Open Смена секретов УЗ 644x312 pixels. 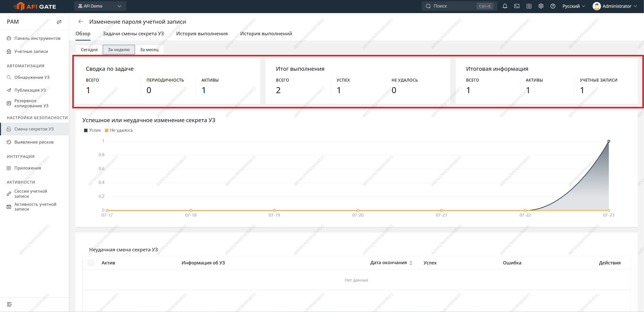pos(34,129)
